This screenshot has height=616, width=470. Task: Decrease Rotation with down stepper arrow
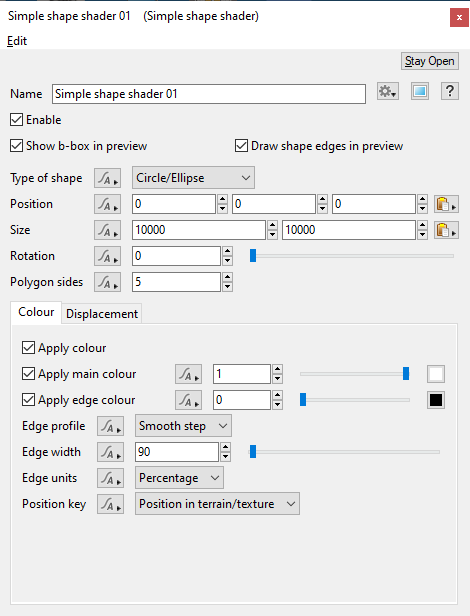[x=227, y=261]
